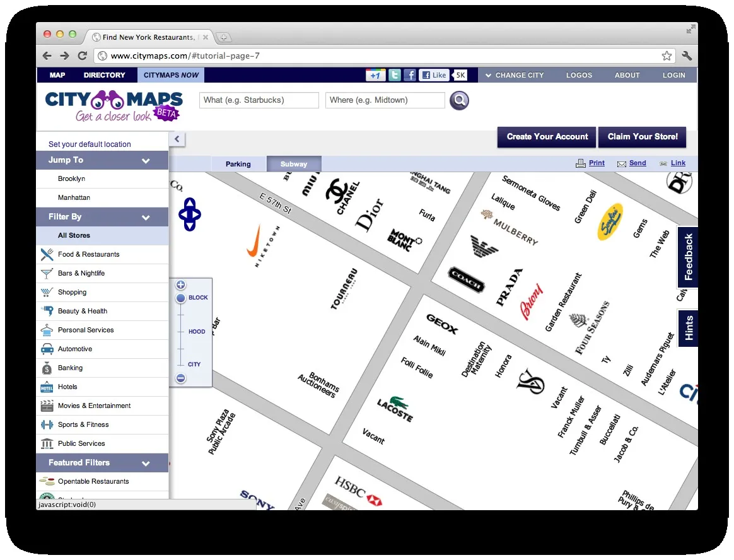
Task: Click Set your default location
Action: pyautogui.click(x=90, y=144)
